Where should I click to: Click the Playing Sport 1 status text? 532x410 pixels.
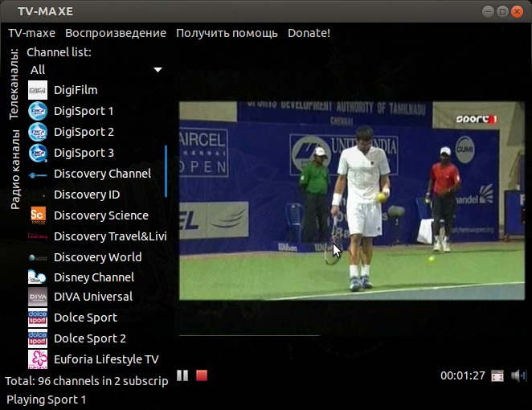(46, 400)
